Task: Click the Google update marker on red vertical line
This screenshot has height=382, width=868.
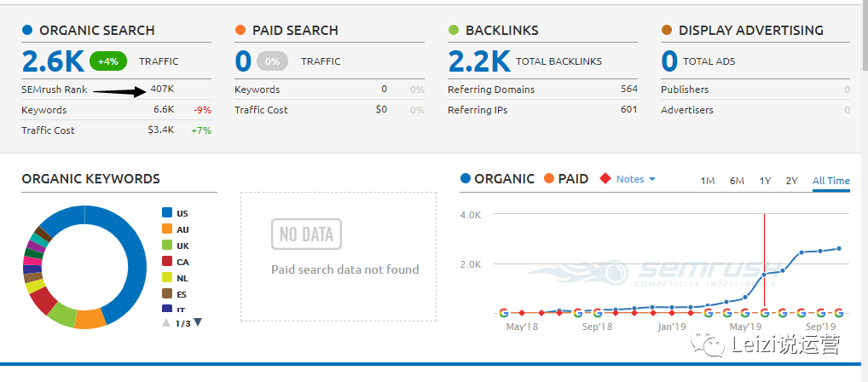Action: pyautogui.click(x=764, y=313)
